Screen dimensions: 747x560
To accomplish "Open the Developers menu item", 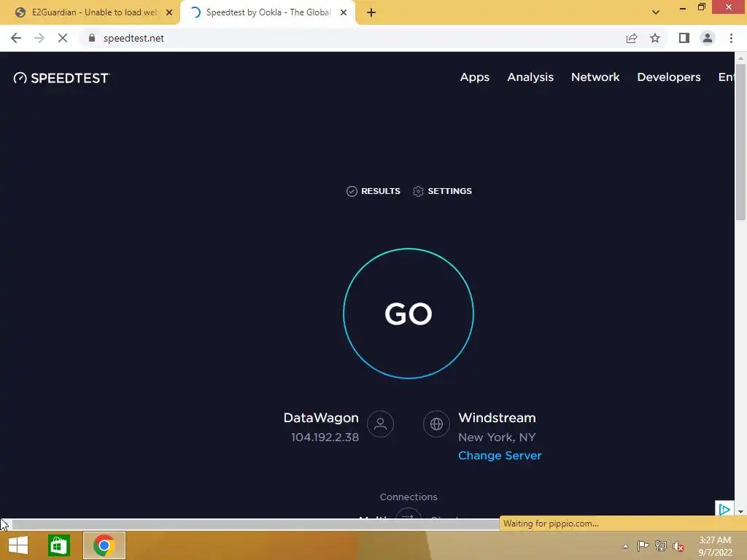I will (669, 77).
